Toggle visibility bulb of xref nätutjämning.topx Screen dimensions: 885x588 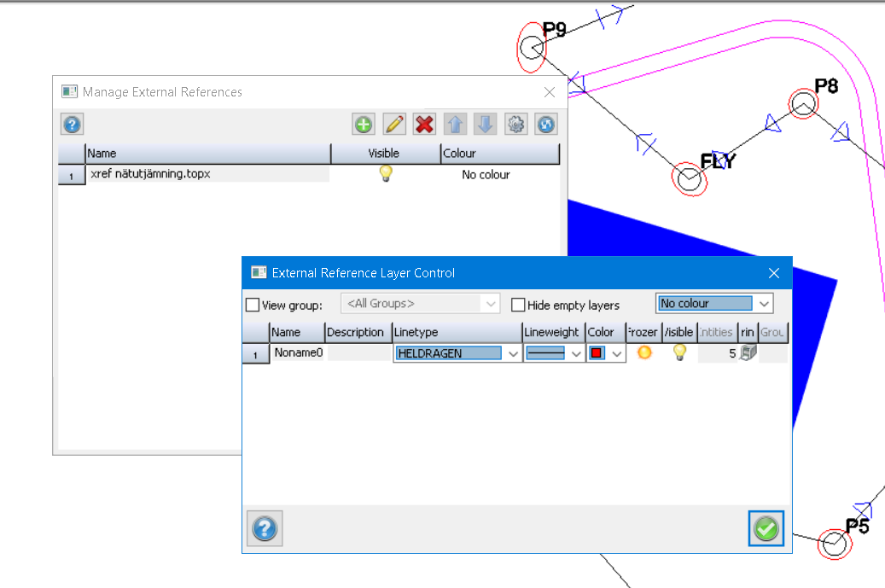(386, 174)
